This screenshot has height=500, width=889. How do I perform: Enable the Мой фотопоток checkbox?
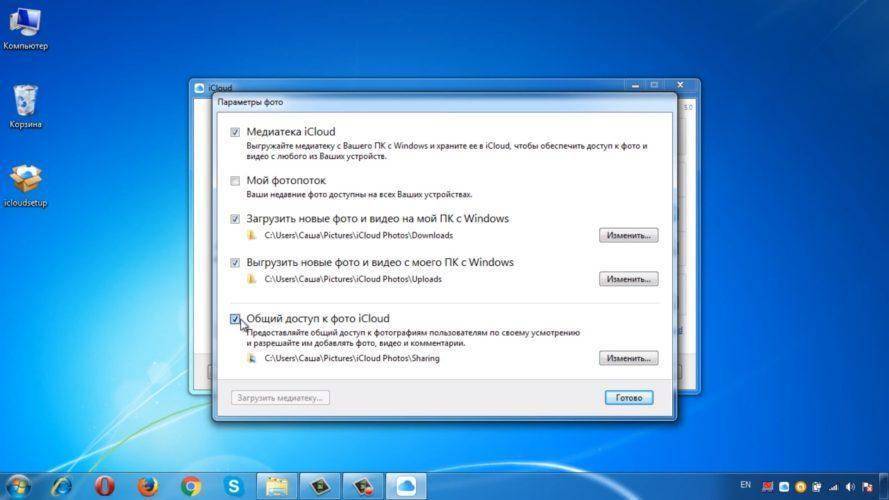(x=235, y=181)
